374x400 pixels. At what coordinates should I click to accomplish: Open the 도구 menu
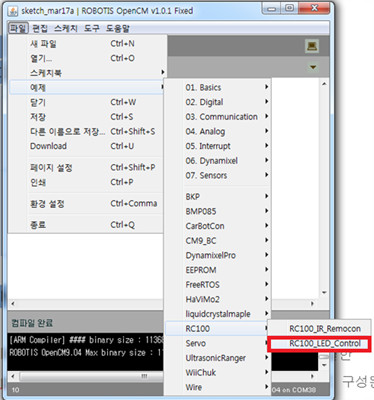pyautogui.click(x=92, y=28)
